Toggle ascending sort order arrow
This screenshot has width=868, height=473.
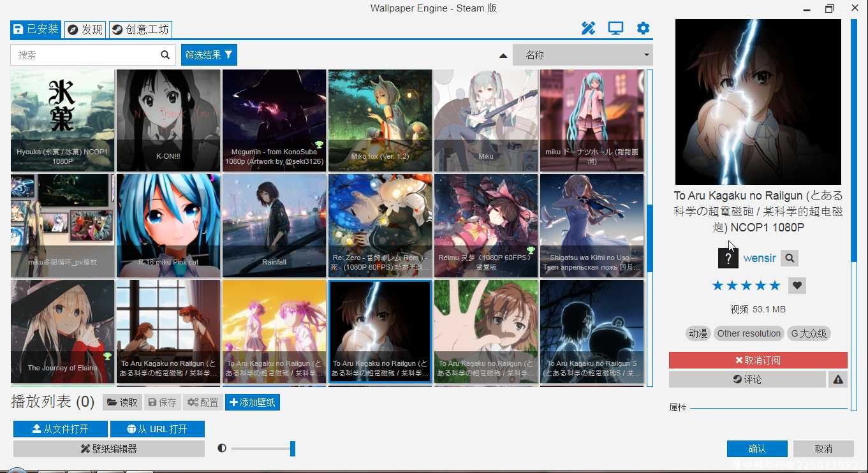pyautogui.click(x=503, y=55)
